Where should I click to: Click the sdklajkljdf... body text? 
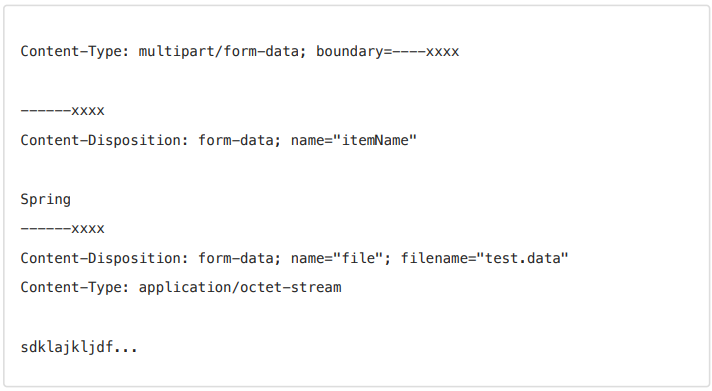tap(79, 347)
